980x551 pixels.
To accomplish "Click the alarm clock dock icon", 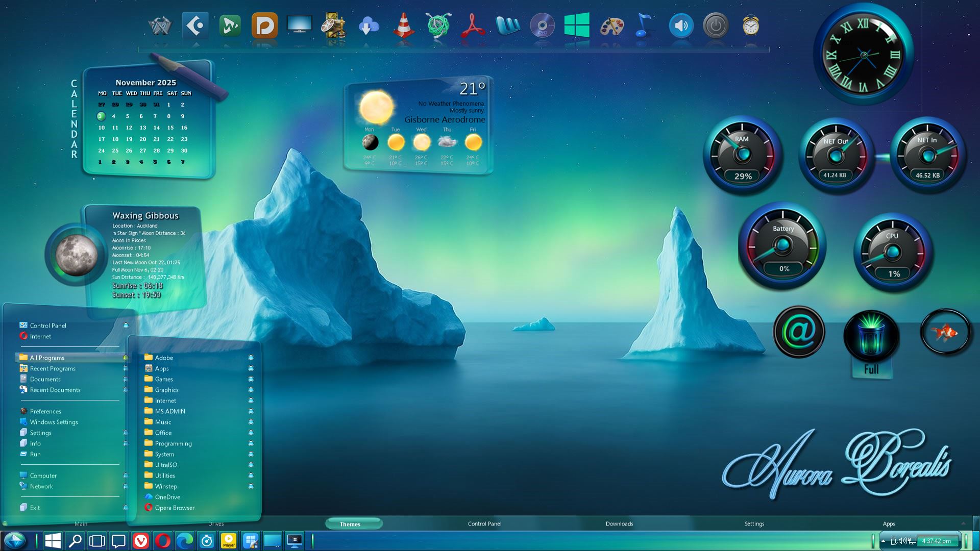I will click(750, 26).
